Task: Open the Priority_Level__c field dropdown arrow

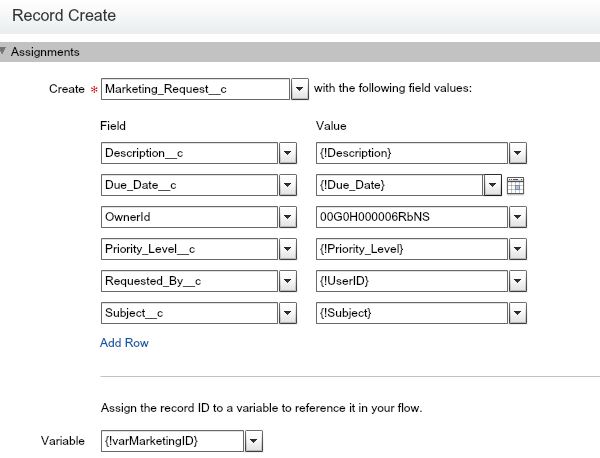Action: pos(287,250)
